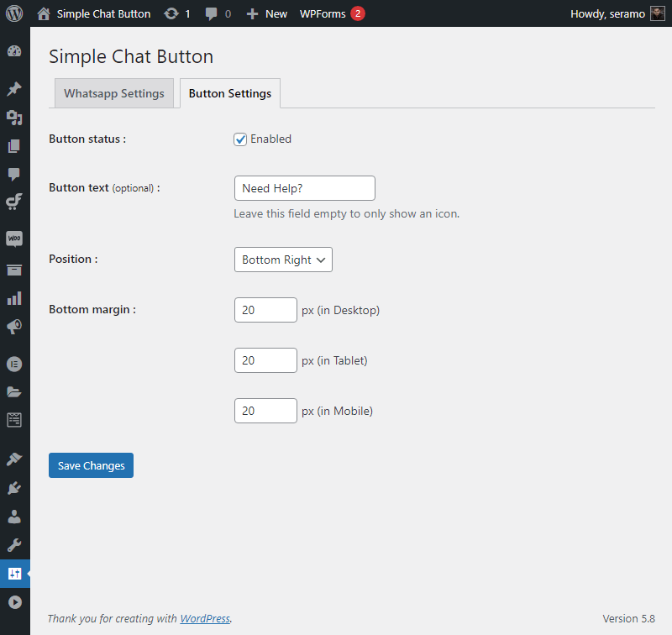Focus the Button text input field
The height and width of the screenshot is (635, 672).
pos(305,188)
